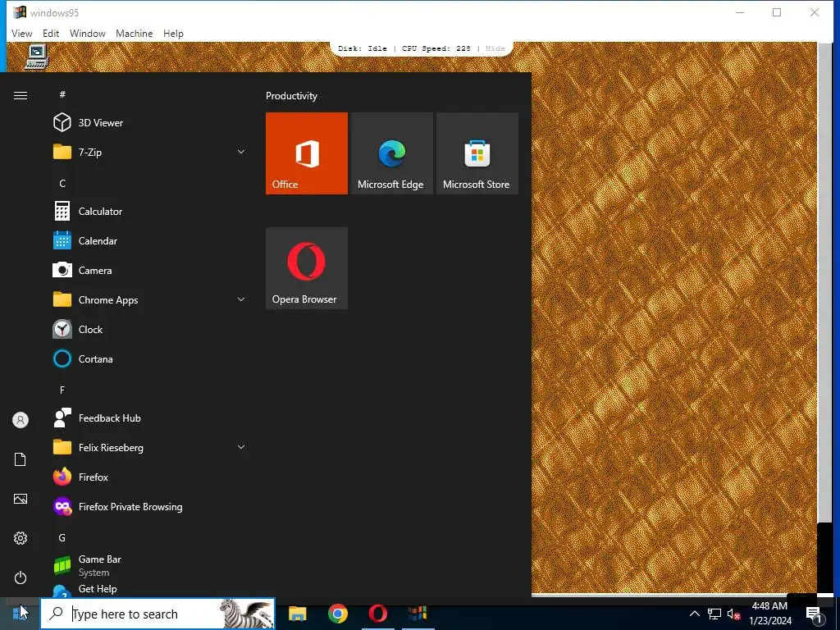Open File Explorer on the taskbar

(297, 614)
